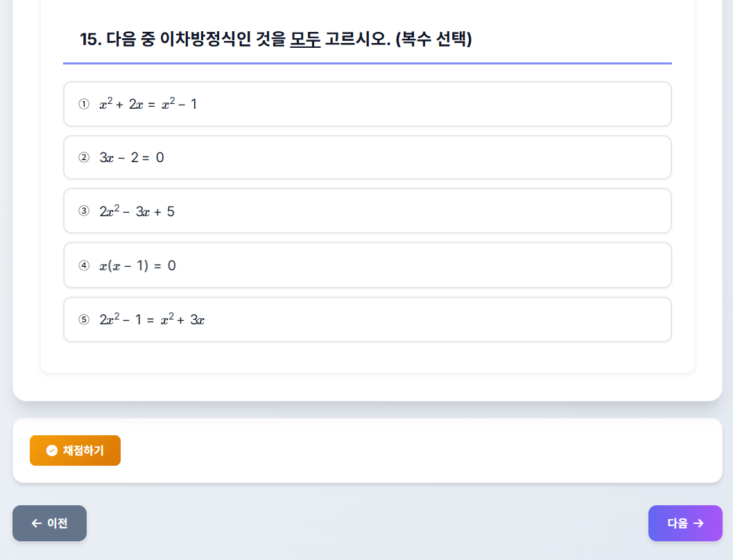
Task: Click the purple divider line under the question
Action: click(368, 62)
